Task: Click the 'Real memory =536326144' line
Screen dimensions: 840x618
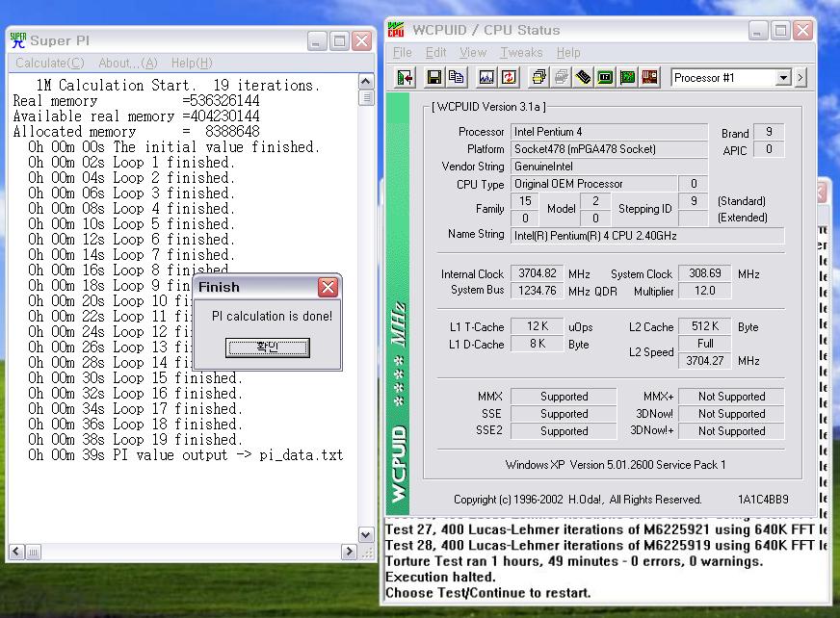Action: (x=137, y=101)
